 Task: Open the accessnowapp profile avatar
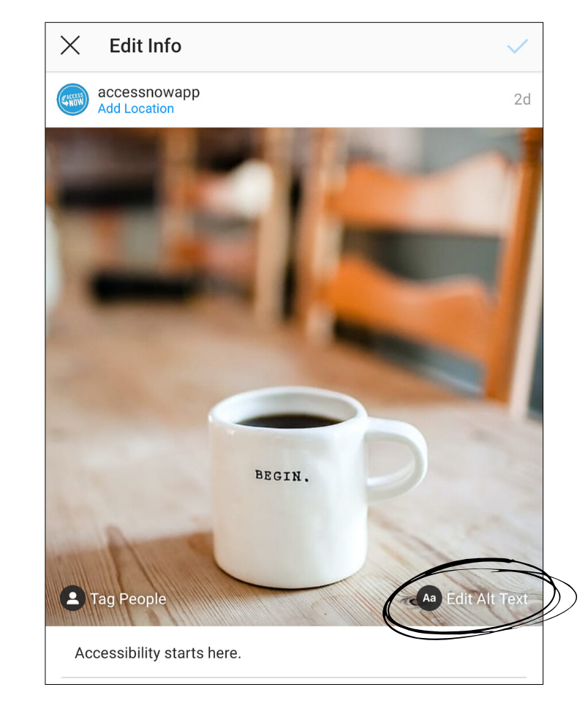tap(72, 100)
